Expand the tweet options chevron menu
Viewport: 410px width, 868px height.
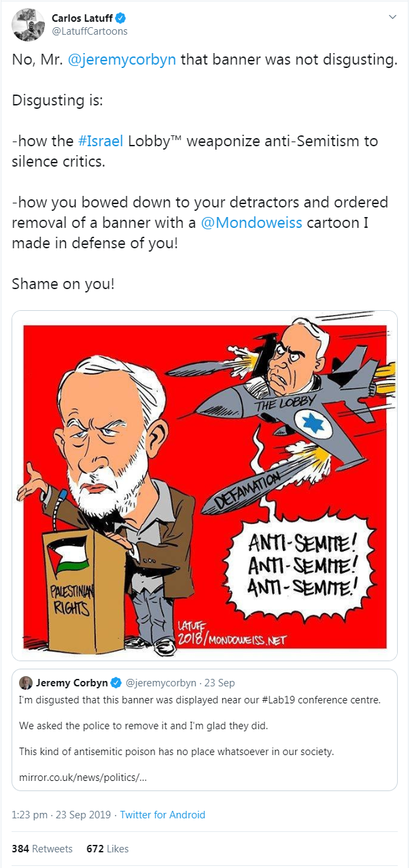392,16
